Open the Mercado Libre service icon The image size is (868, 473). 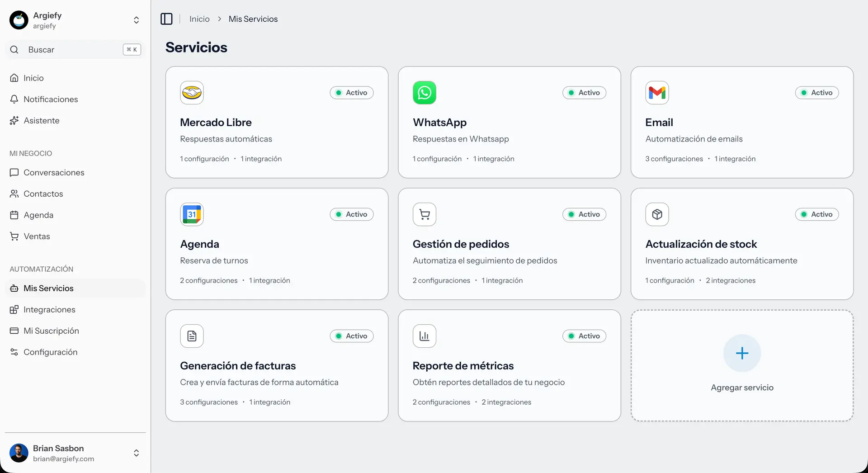(192, 93)
